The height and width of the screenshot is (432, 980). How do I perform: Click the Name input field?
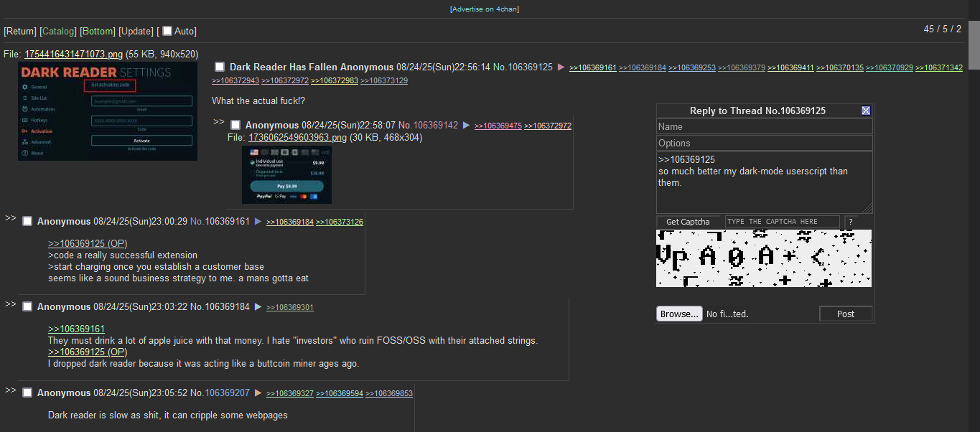[765, 126]
